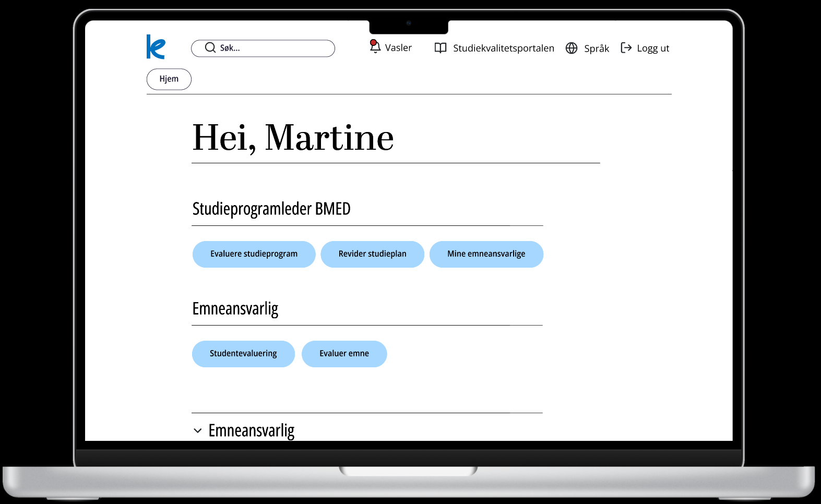Click the Hei, Martine heading
821x504 pixels.
click(x=293, y=138)
